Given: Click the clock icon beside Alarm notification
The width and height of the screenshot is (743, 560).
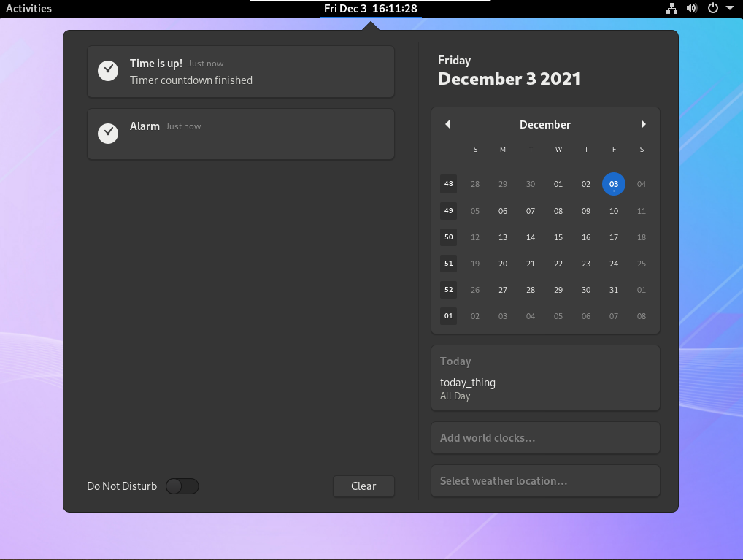Looking at the screenshot, I should 108,133.
